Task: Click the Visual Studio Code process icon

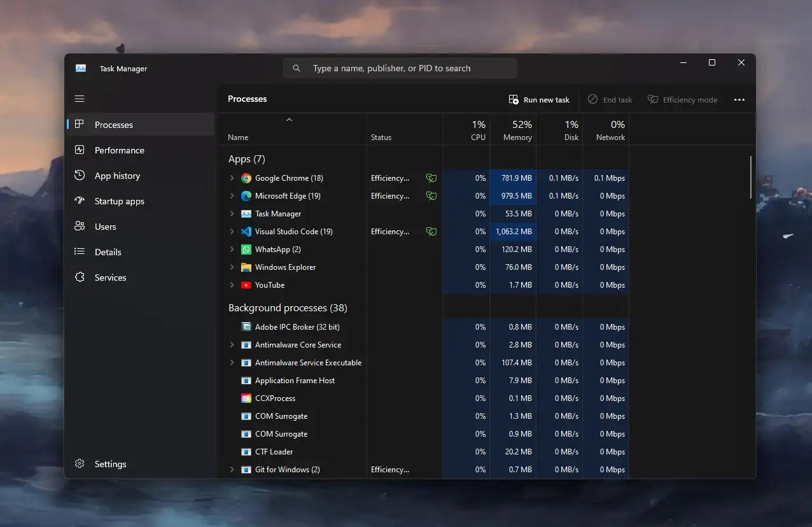Action: (x=246, y=232)
